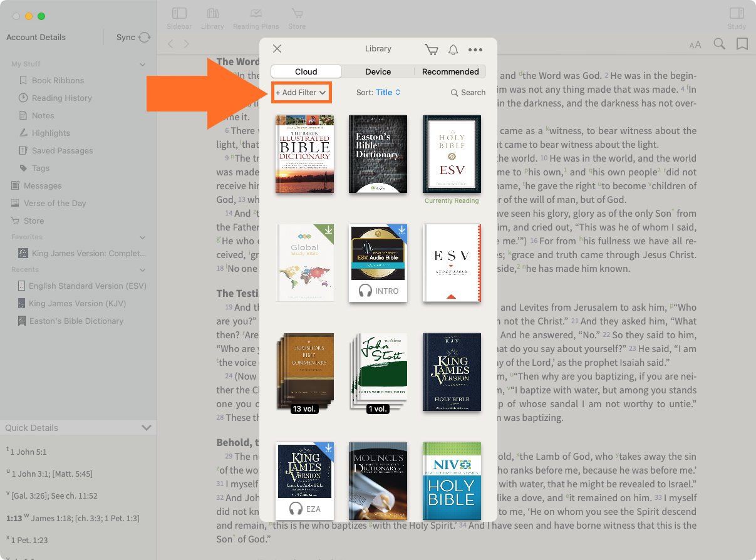Viewport: 756px width, 560px height.
Task: Open the Holy Bible ESV cover
Action: click(x=452, y=153)
